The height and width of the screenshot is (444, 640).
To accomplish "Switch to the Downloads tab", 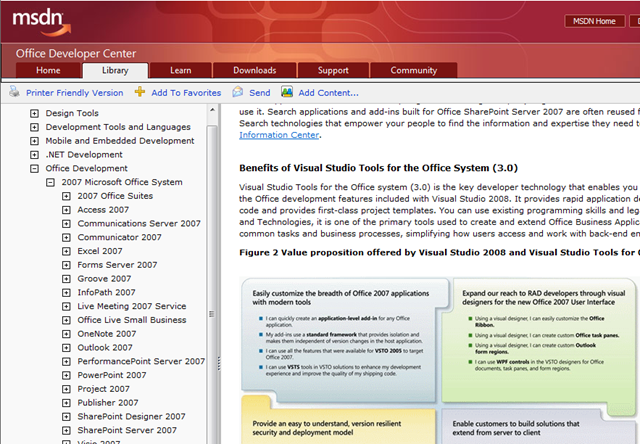I will click(x=255, y=71).
